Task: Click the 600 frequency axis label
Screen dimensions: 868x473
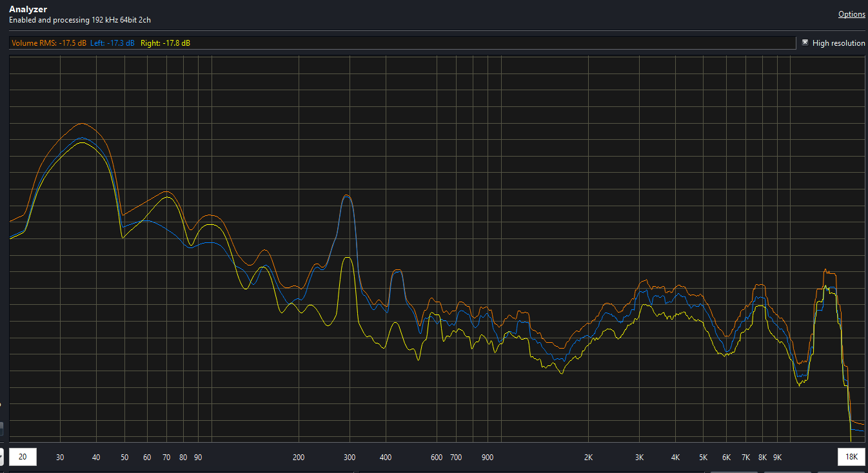Action: [x=437, y=458]
